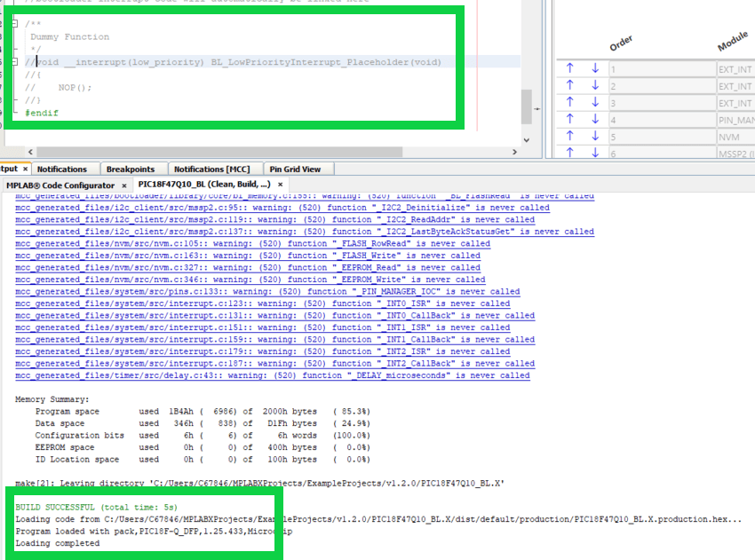Move order 1 EXT_INT row up
This screenshot has height=560, width=755.
[570, 68]
